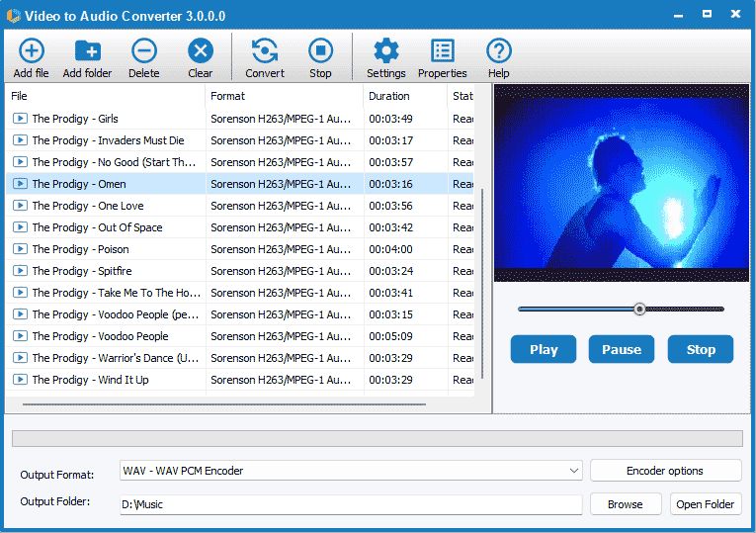The height and width of the screenshot is (533, 756).
Task: Click the video icon beside No Good
Action: click(20, 161)
